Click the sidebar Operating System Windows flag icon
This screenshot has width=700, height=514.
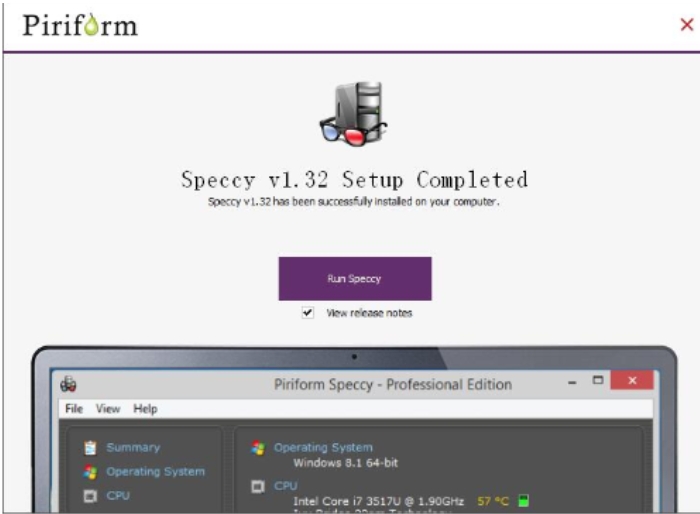point(90,472)
